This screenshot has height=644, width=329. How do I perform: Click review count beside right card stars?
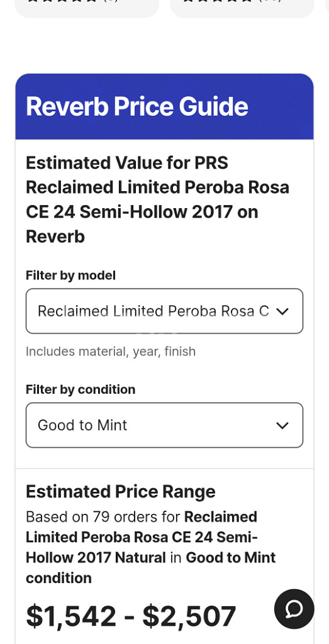[x=270, y=1]
